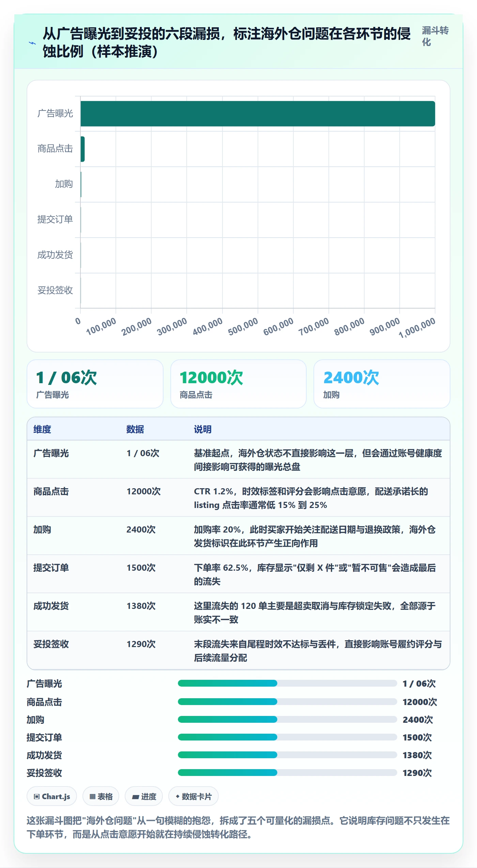Screen dimensions: 477x868
Task: Click the 广告曝光 progress bar
Action: point(287,683)
